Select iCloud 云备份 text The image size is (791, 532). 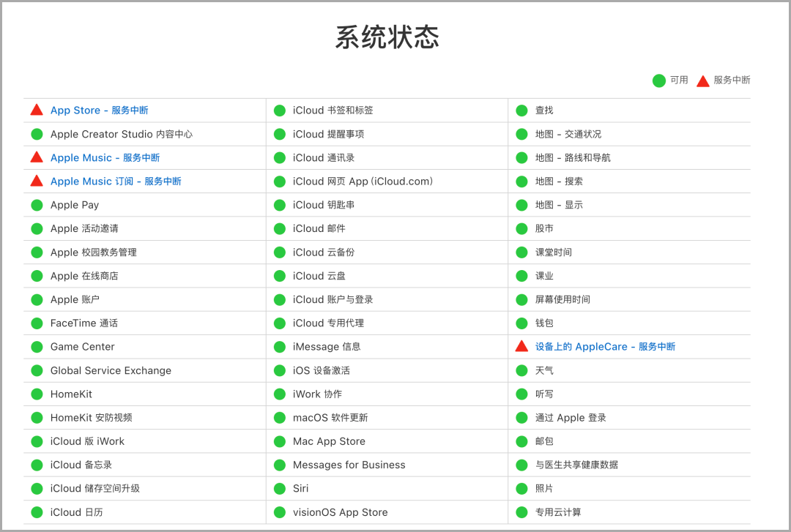pyautogui.click(x=324, y=252)
